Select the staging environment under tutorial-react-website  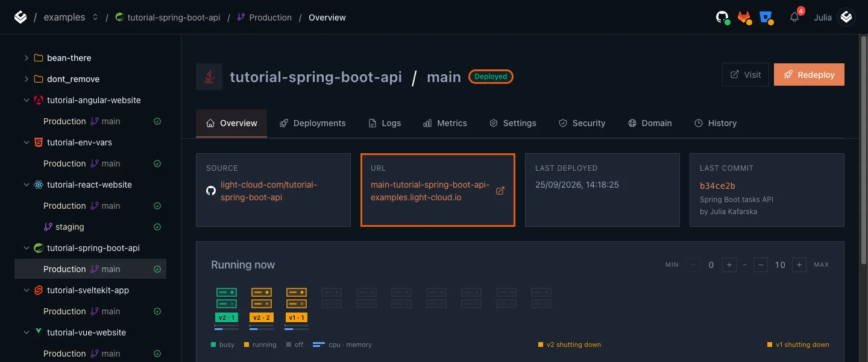tap(90, 227)
